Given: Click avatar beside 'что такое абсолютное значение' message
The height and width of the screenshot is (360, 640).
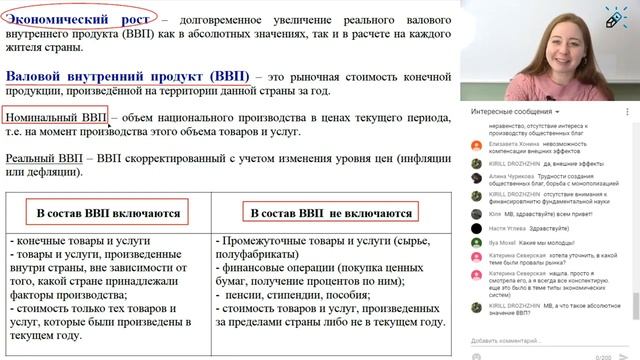Looking at the screenshot, I should tap(476, 307).
